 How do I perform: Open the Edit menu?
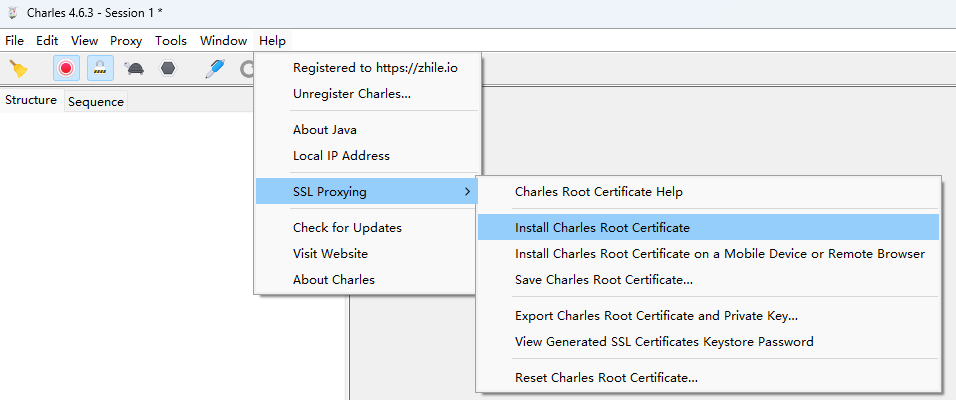47,41
